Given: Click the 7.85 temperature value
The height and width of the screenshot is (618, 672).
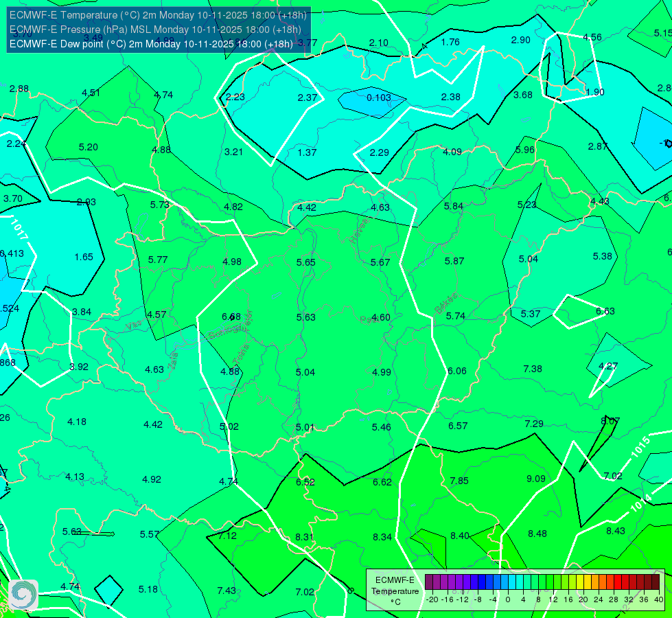Looking at the screenshot, I should 459,481.
